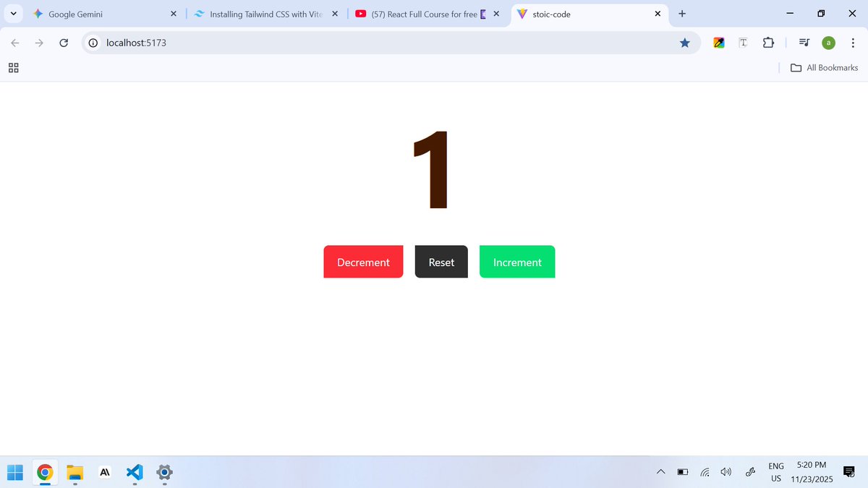Switch to the stoic-code tab
This screenshot has width=868, height=488.
(x=586, y=14)
